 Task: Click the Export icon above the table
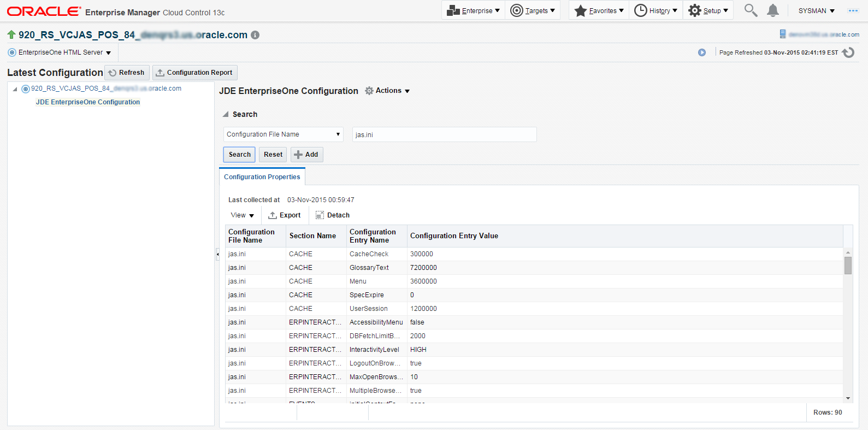[x=273, y=215]
